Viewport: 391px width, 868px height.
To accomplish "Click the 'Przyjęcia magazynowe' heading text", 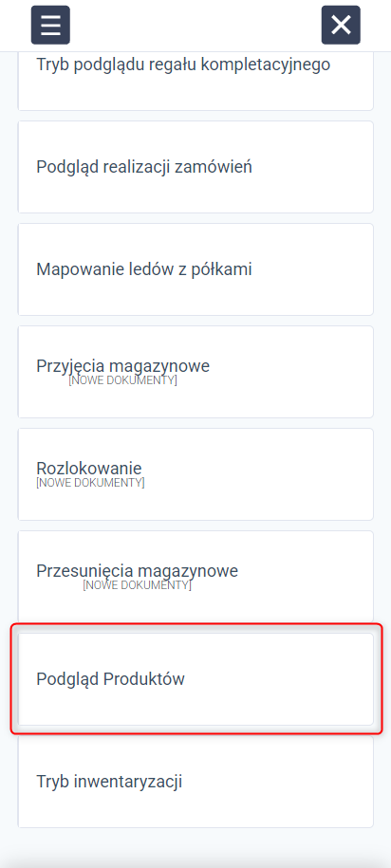I will pyautogui.click(x=123, y=366).
